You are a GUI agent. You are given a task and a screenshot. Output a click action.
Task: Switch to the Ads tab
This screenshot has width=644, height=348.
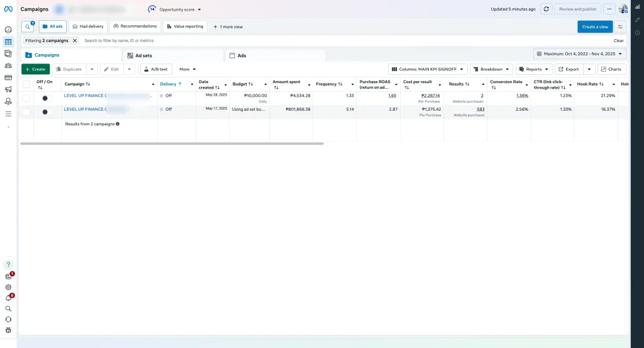[241, 55]
